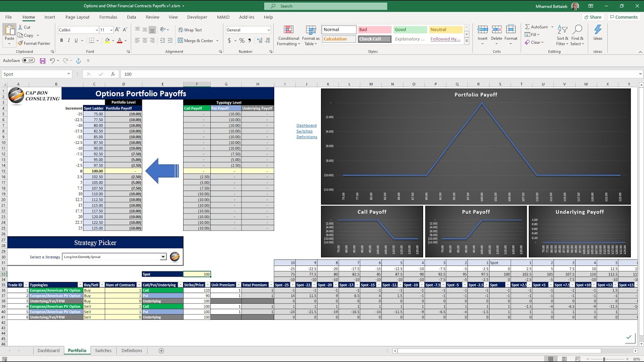
Task: Underline the selected text
Action: click(76, 41)
